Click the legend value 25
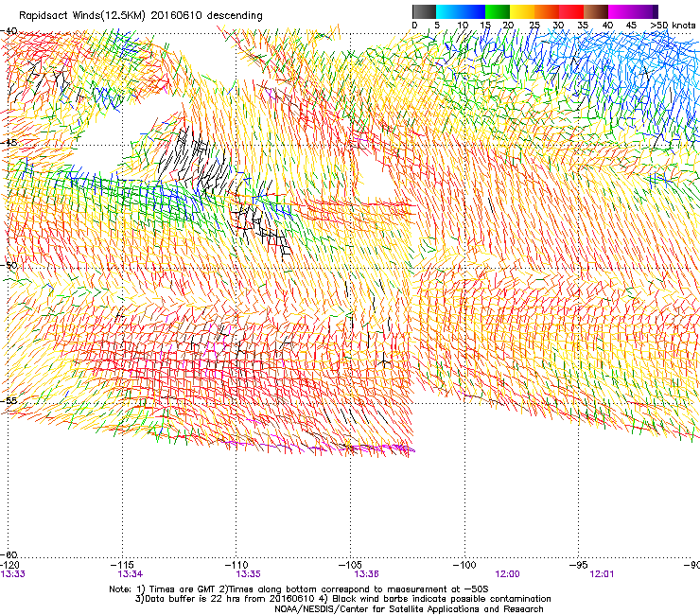This screenshot has height=615, width=700. pyautogui.click(x=534, y=25)
